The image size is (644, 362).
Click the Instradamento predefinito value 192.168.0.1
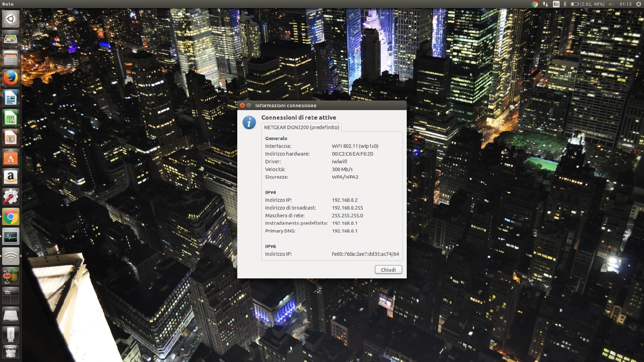345,223
